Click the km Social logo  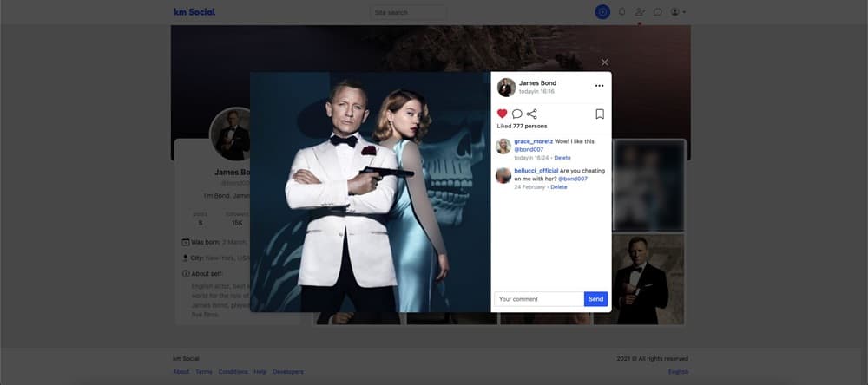[x=194, y=12]
